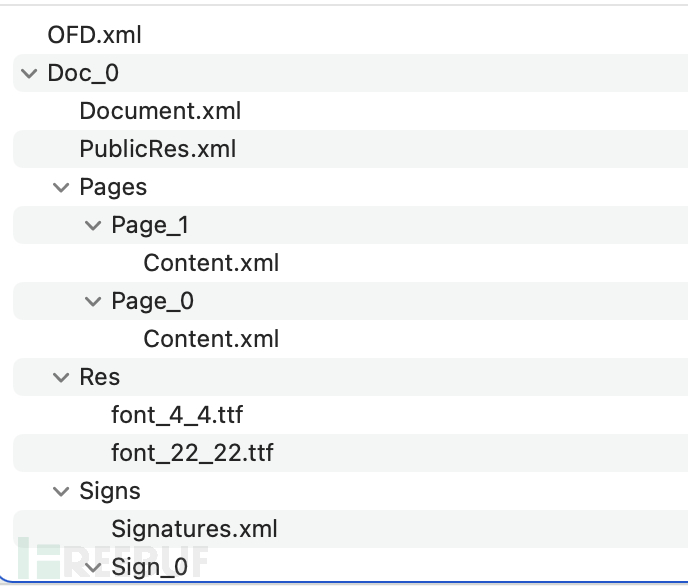
Task: Select Content.xml under Page_0
Action: point(211,339)
